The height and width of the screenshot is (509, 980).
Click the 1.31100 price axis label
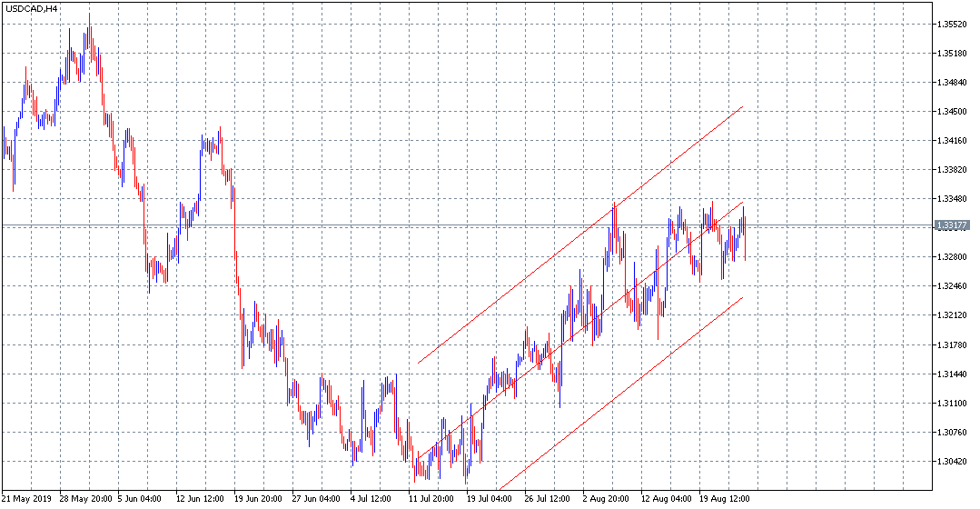pyautogui.click(x=952, y=404)
